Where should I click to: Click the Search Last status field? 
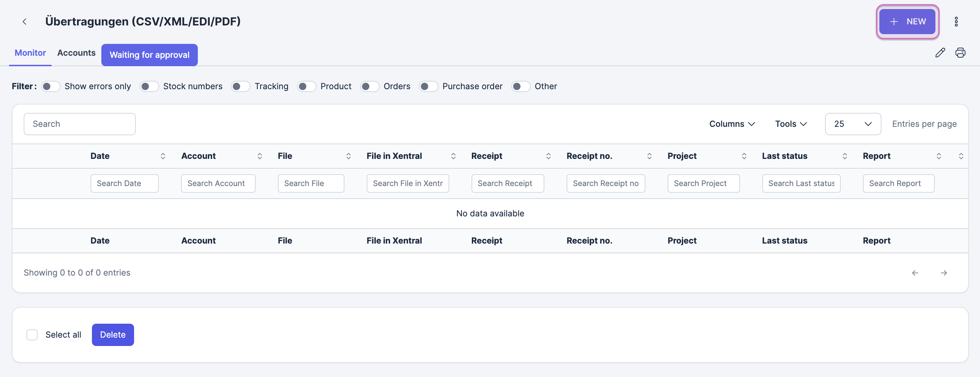pos(801,184)
